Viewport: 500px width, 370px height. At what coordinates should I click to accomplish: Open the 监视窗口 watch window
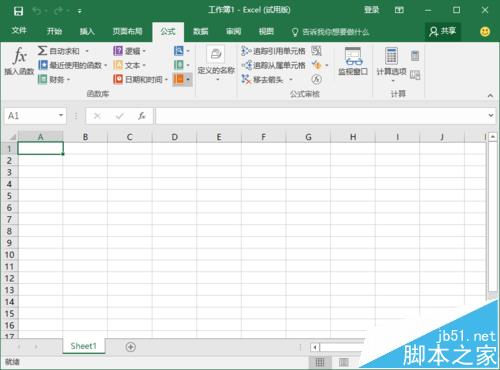[x=353, y=61]
